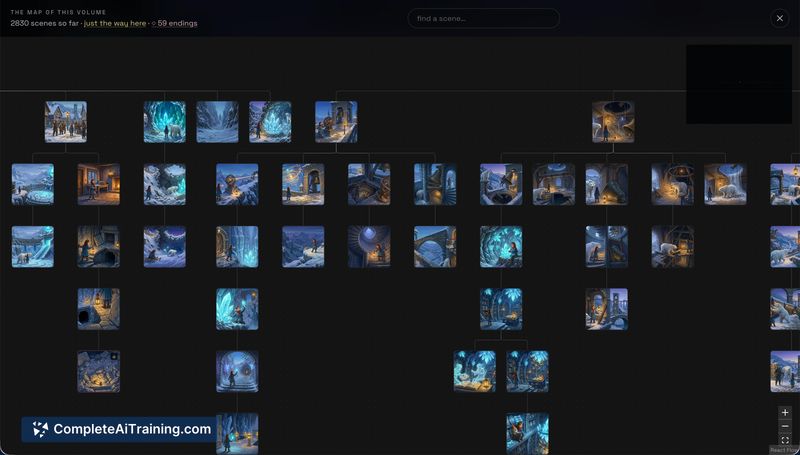
Task: Click the '2830 scenes so far' text
Action: pos(45,23)
